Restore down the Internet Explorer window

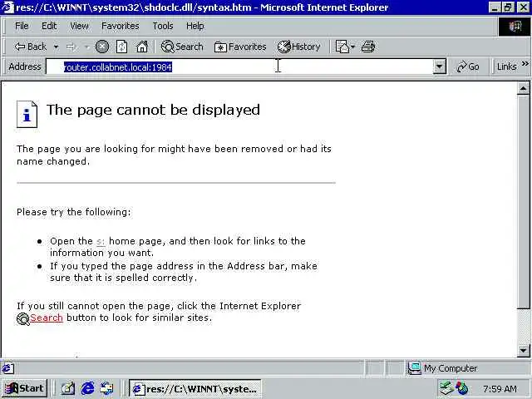pos(508,7)
